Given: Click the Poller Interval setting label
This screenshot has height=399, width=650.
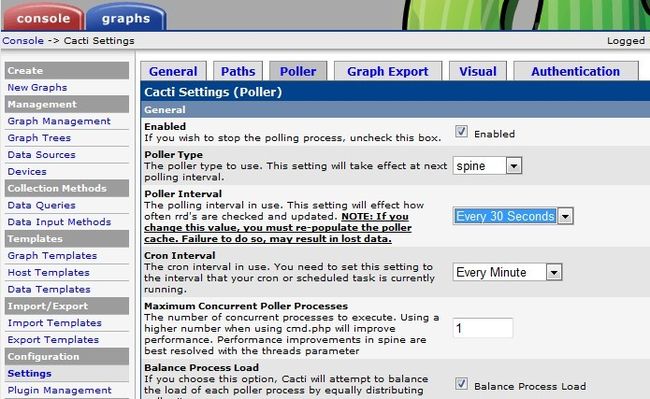Looking at the screenshot, I should click(x=183, y=194).
